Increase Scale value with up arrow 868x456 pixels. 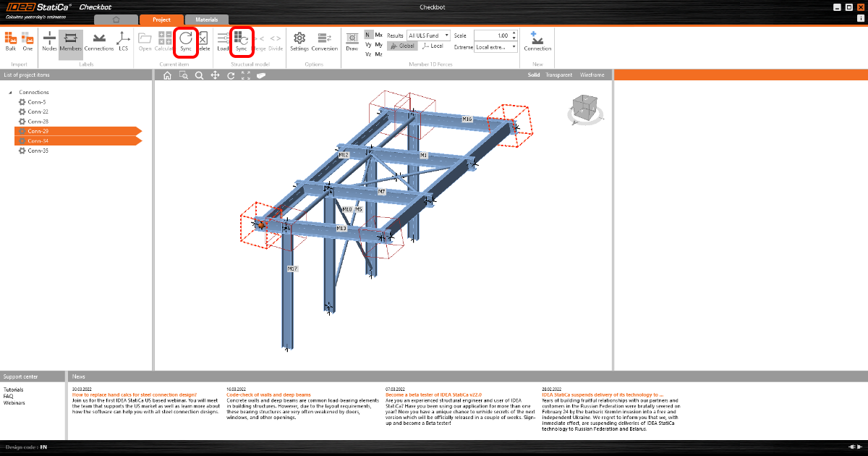[514, 33]
